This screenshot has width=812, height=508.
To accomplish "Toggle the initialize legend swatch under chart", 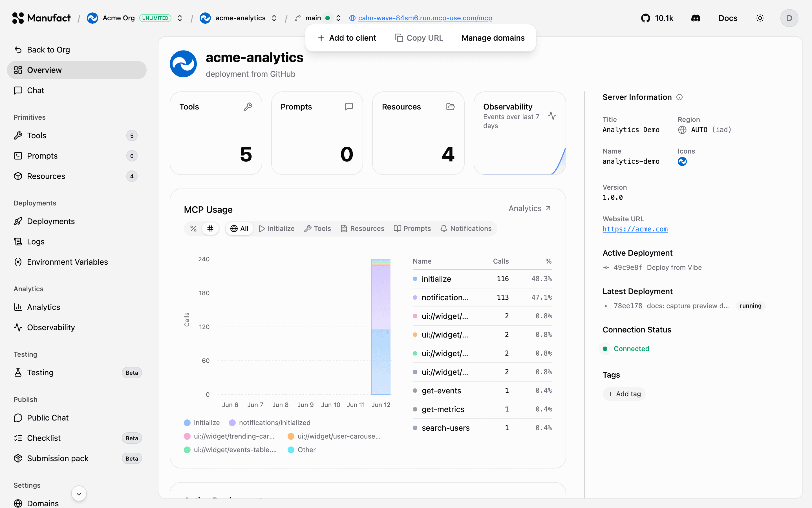I will (x=187, y=423).
